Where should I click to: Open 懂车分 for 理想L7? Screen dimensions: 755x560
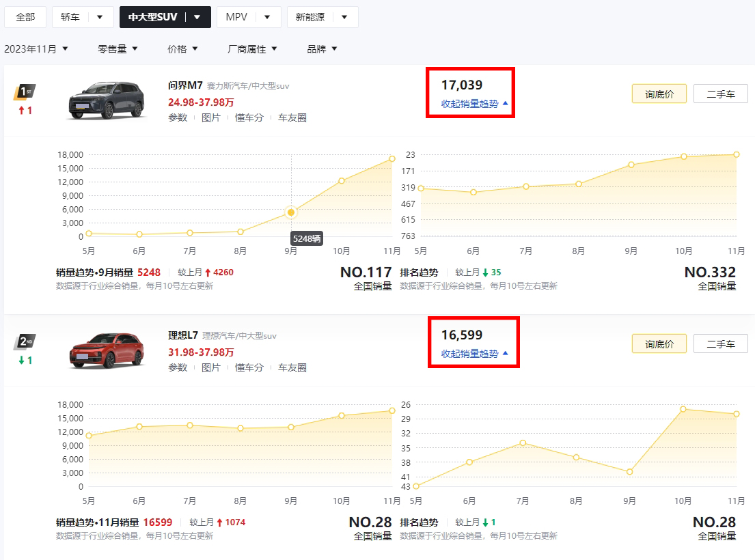[x=249, y=367]
